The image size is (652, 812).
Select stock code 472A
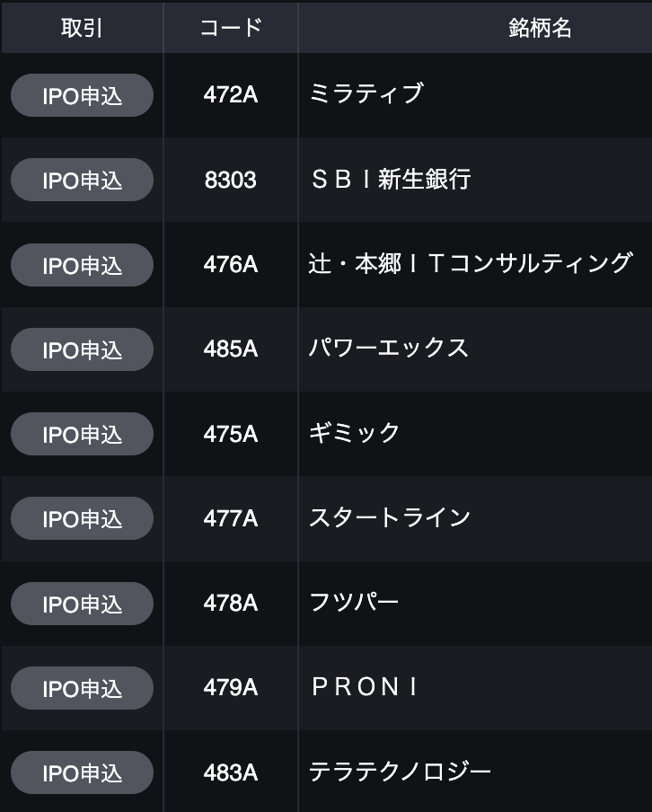tap(230, 94)
